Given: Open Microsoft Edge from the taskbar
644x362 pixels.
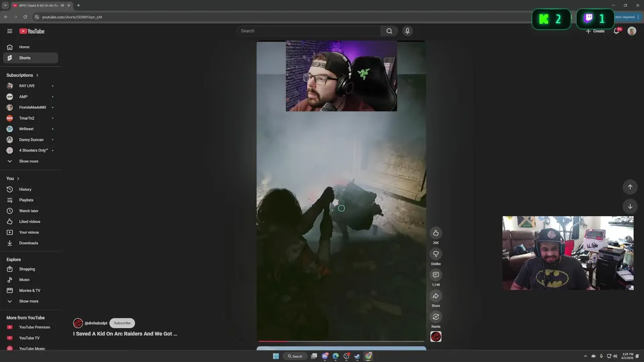Looking at the screenshot, I should (x=336, y=356).
